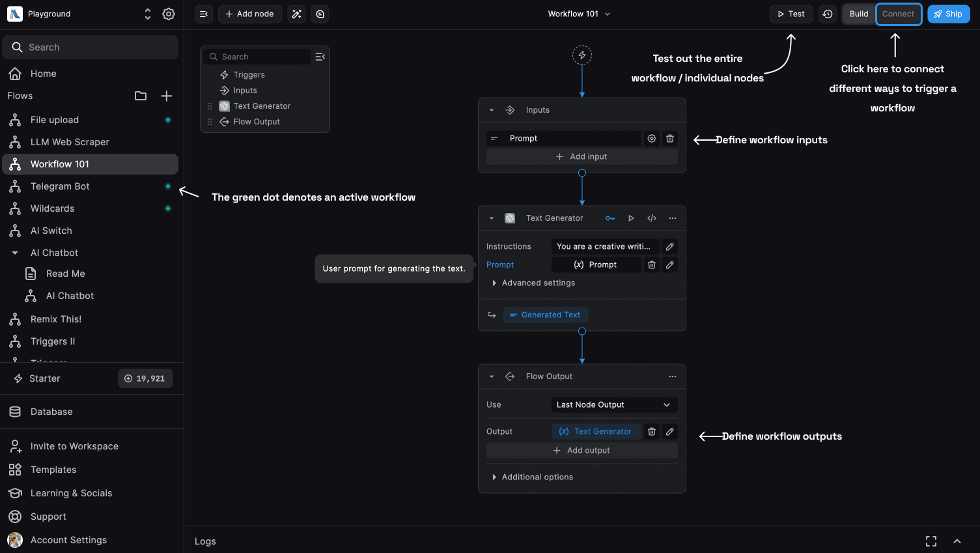Collapse the AI Chatbot folder

point(15,253)
